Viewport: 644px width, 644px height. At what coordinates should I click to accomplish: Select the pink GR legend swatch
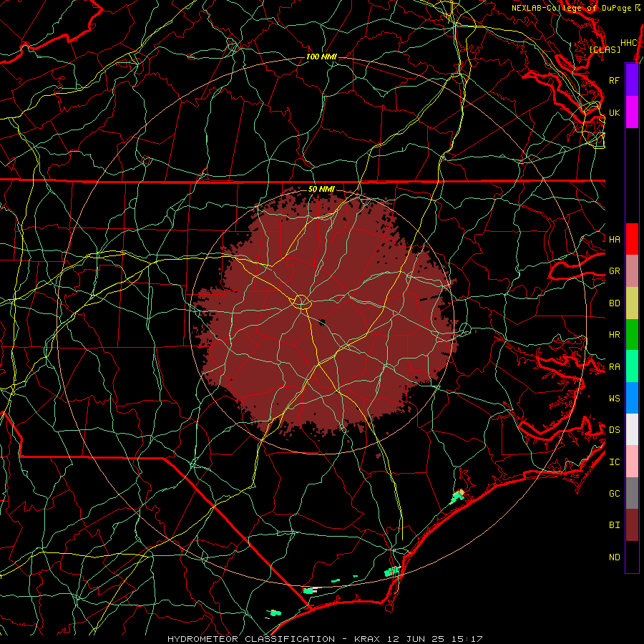click(632, 271)
